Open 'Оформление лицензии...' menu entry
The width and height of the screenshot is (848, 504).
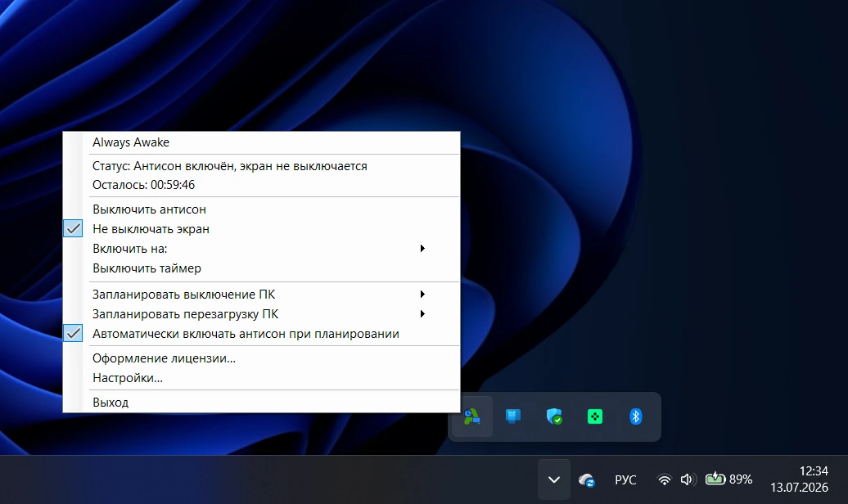(261, 358)
